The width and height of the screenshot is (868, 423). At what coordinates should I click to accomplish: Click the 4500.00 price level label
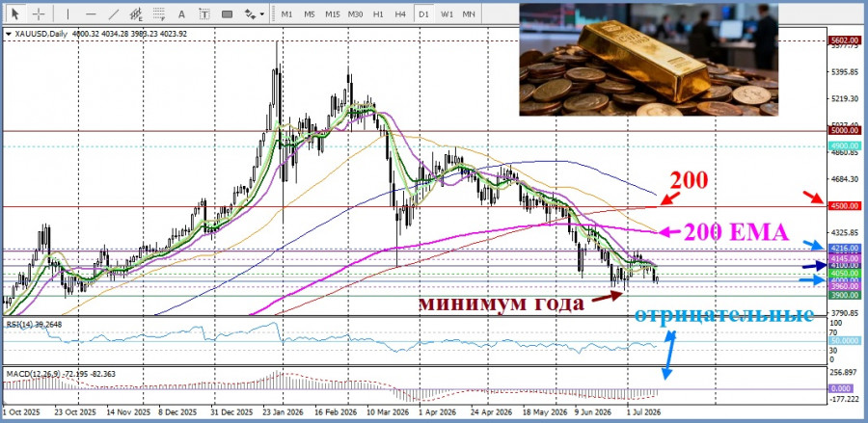pyautogui.click(x=845, y=205)
